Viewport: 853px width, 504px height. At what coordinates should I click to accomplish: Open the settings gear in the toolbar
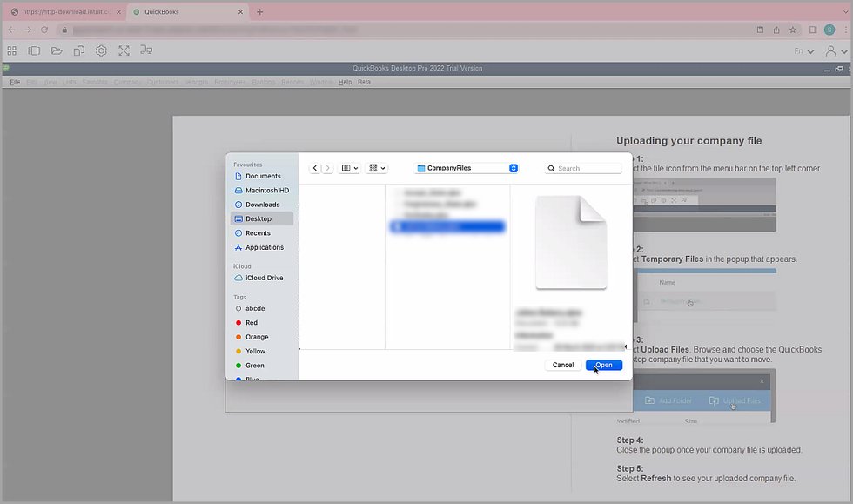[x=101, y=51]
